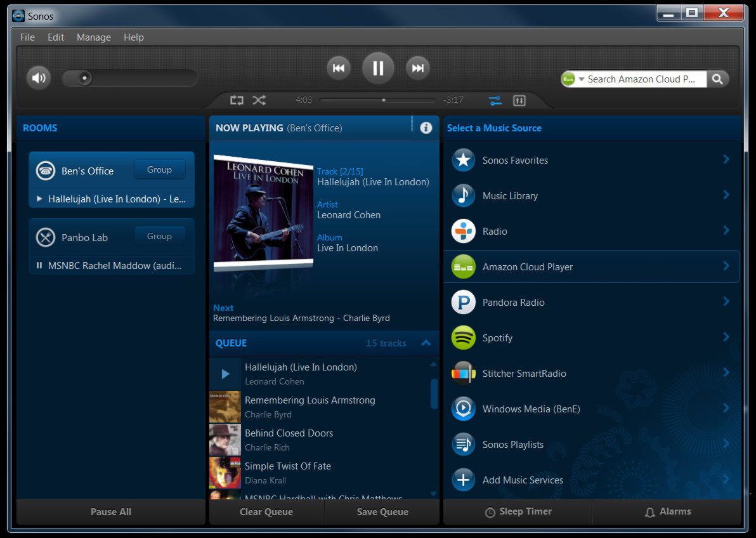Expand Sonos Favorites with its chevron

coord(726,159)
